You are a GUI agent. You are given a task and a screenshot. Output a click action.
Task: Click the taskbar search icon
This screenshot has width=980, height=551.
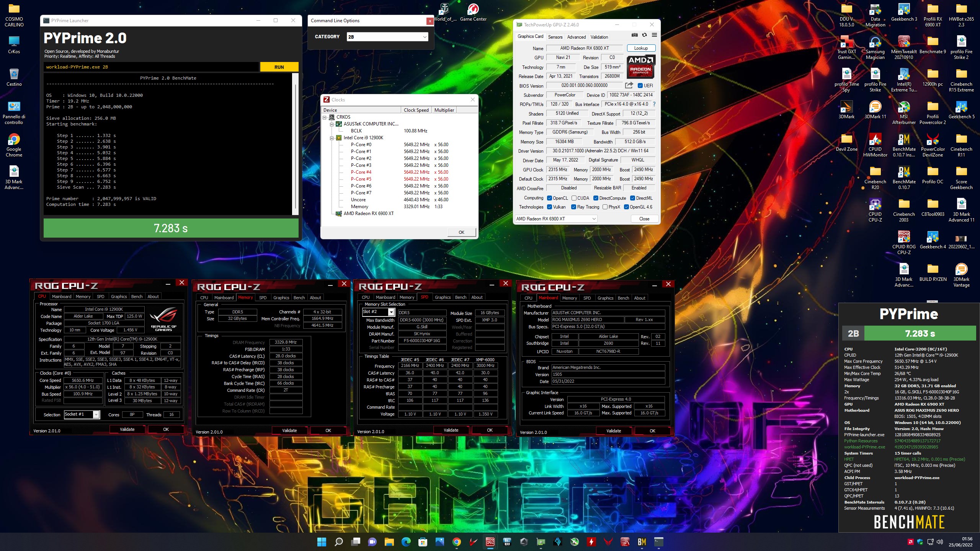pos(338,542)
